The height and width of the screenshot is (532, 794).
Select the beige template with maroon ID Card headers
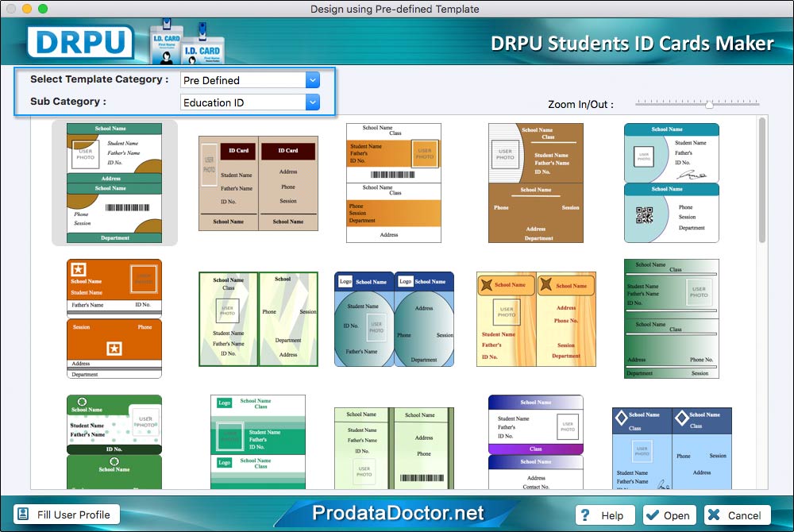[x=258, y=183]
